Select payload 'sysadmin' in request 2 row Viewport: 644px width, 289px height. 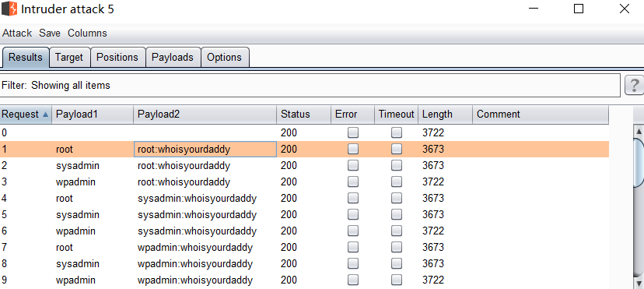pos(78,166)
